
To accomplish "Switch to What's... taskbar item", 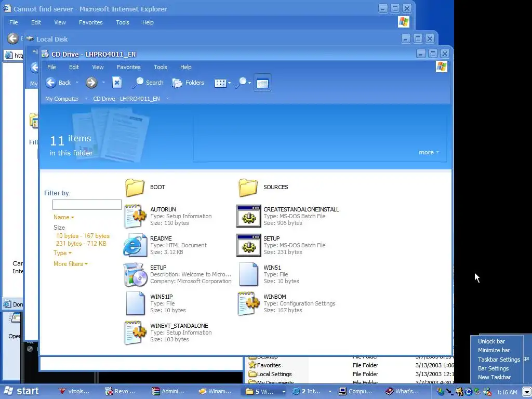I will 403,391.
